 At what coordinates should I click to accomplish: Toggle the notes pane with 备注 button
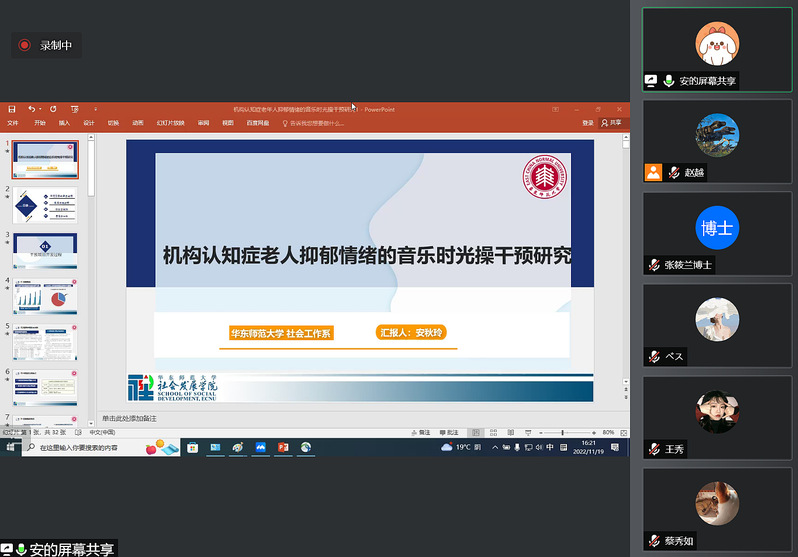420,432
